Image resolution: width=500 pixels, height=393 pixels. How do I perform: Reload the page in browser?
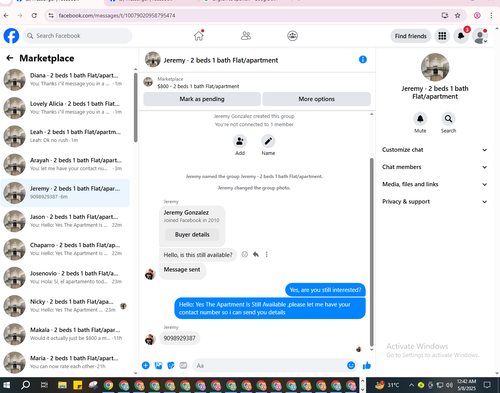pyautogui.click(x=34, y=15)
